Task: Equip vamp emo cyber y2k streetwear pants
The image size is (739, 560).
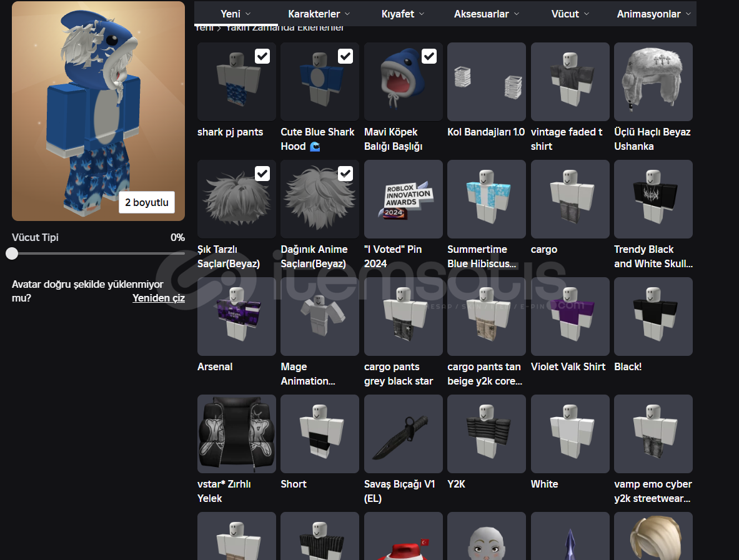Action: pyautogui.click(x=653, y=434)
